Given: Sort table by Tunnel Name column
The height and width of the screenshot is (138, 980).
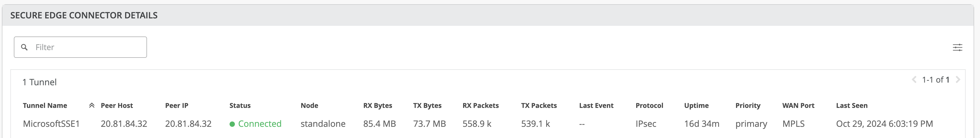Looking at the screenshot, I should 45,106.
